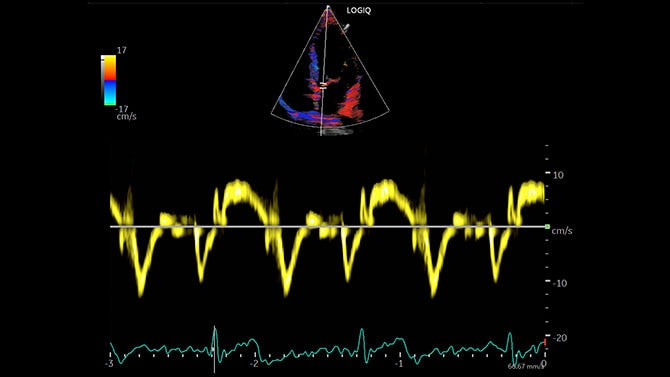Click the -17 color scale minimum value
Viewport: 670px width, 377px height.
122,109
